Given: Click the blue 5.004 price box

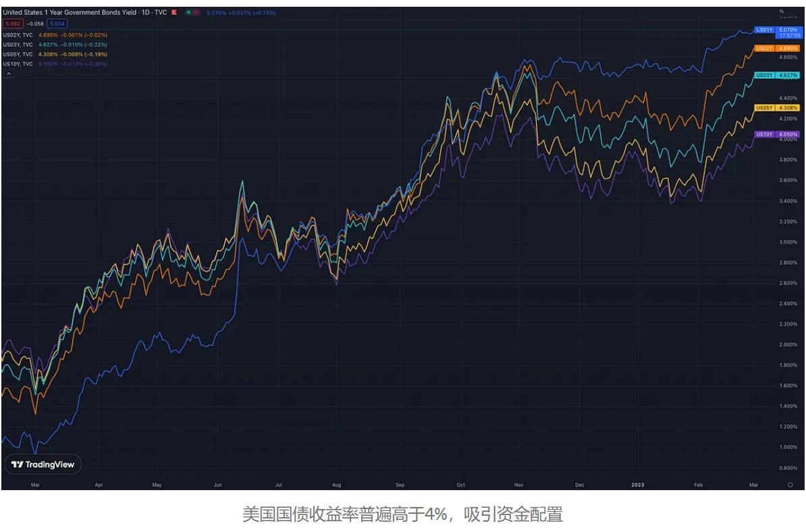Looking at the screenshot, I should (x=56, y=24).
